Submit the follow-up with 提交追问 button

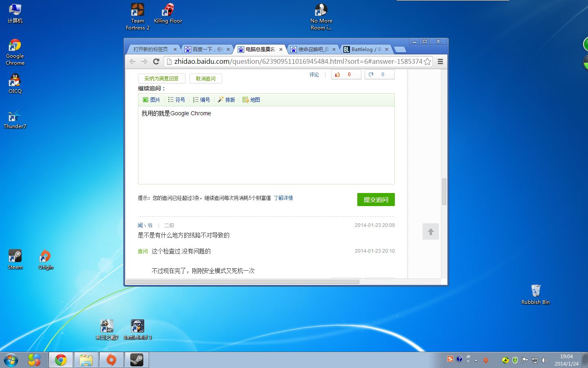[x=376, y=200]
